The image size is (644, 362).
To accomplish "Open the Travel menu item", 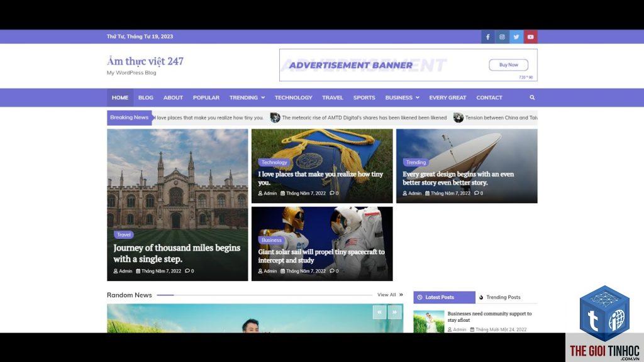I will click(333, 97).
